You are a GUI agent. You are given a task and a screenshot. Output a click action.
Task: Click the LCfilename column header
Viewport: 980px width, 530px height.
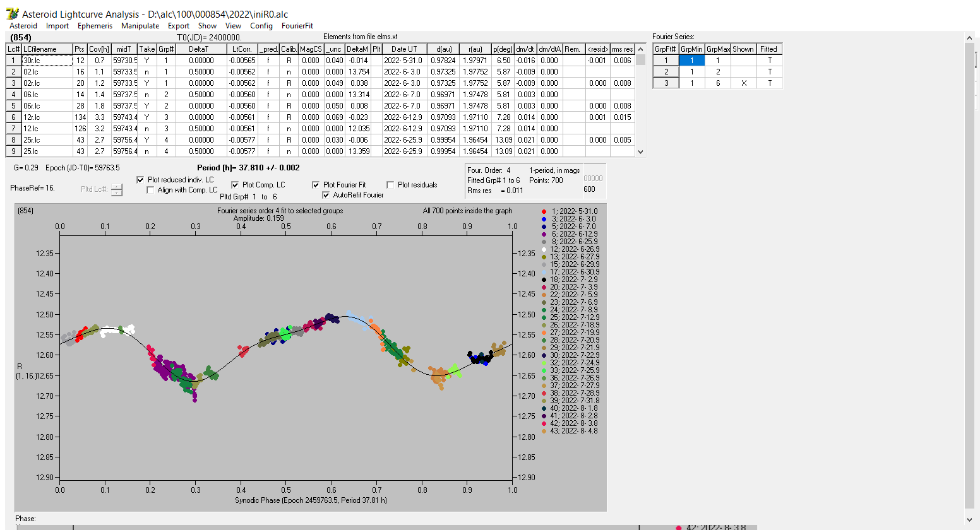(x=47, y=49)
